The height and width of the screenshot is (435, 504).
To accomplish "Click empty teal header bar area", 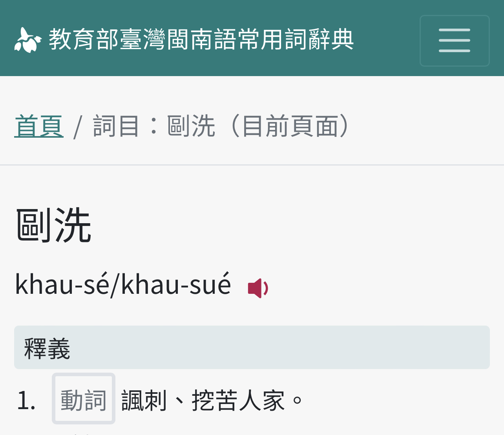I will (x=387, y=39).
